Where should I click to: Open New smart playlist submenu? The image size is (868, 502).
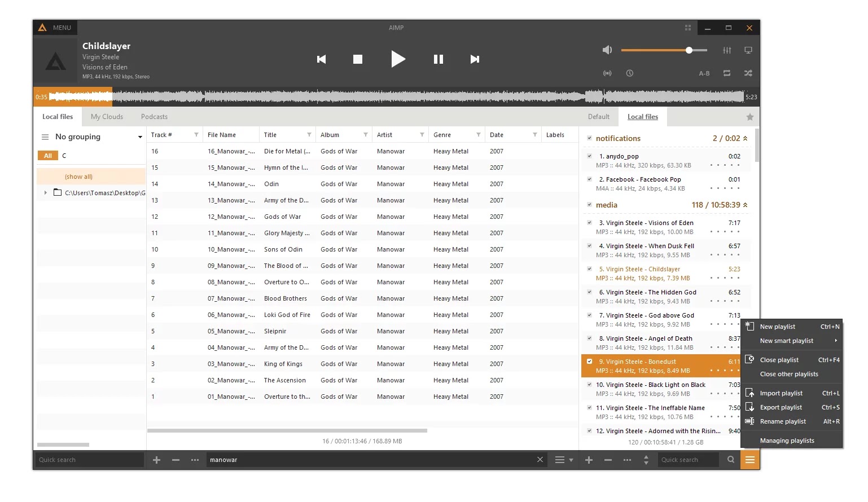pos(792,341)
